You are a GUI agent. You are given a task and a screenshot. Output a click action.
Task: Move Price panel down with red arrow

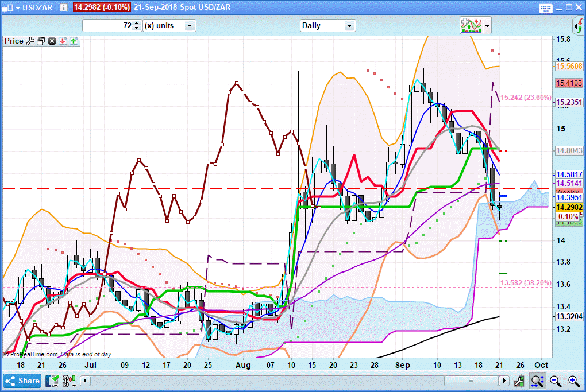click(x=63, y=41)
